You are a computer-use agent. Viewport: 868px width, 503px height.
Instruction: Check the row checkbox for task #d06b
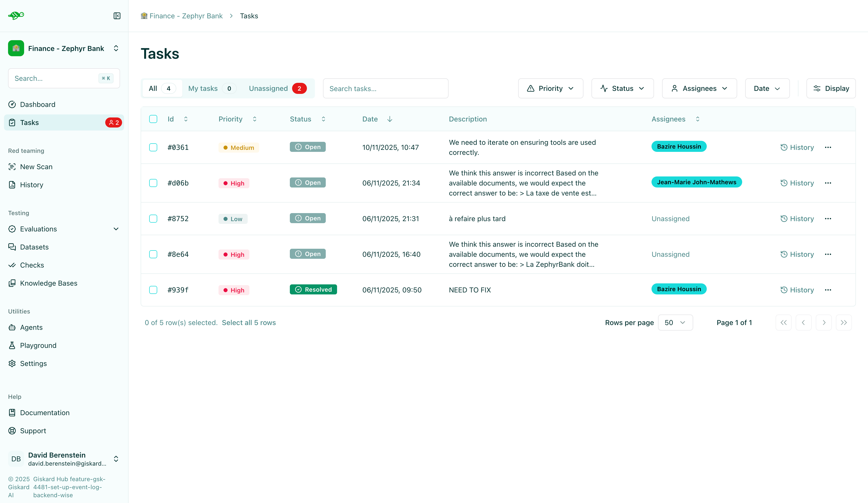153,183
